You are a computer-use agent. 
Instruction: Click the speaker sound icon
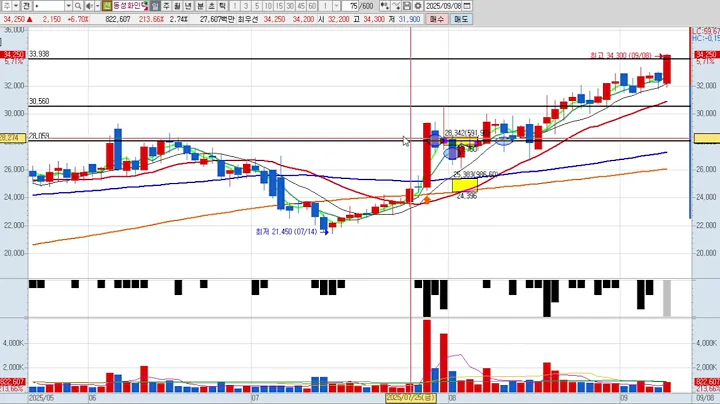89,6
